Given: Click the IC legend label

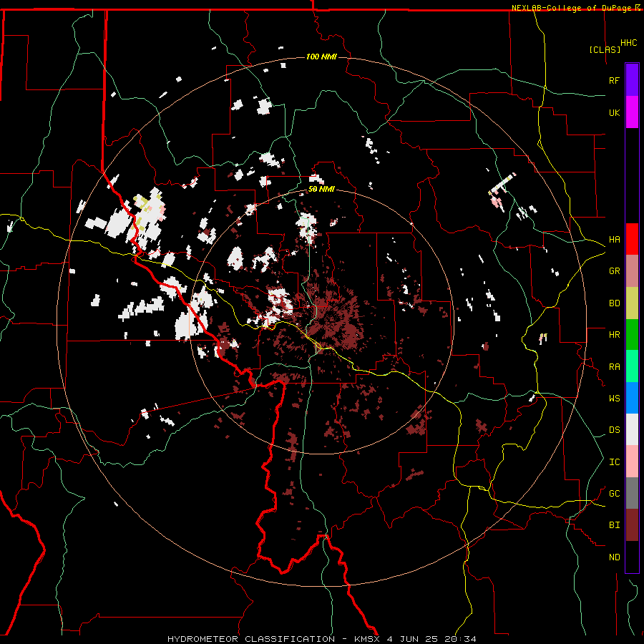Looking at the screenshot, I should coord(615,462).
